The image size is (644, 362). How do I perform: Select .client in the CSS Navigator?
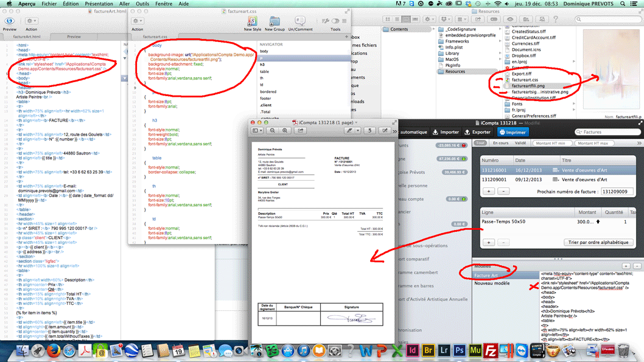tap(266, 105)
